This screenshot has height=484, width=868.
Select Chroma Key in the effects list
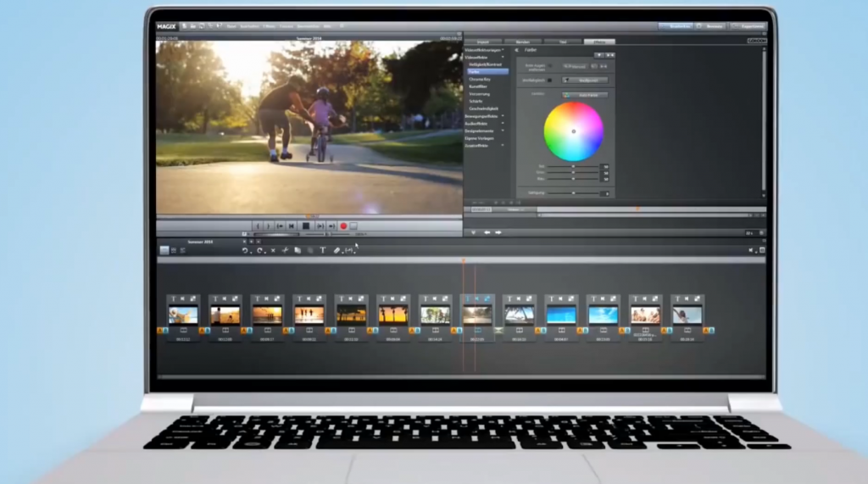click(480, 80)
